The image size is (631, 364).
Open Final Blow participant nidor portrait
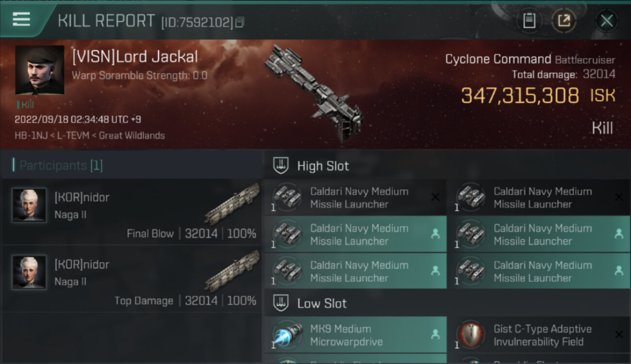[x=29, y=205]
